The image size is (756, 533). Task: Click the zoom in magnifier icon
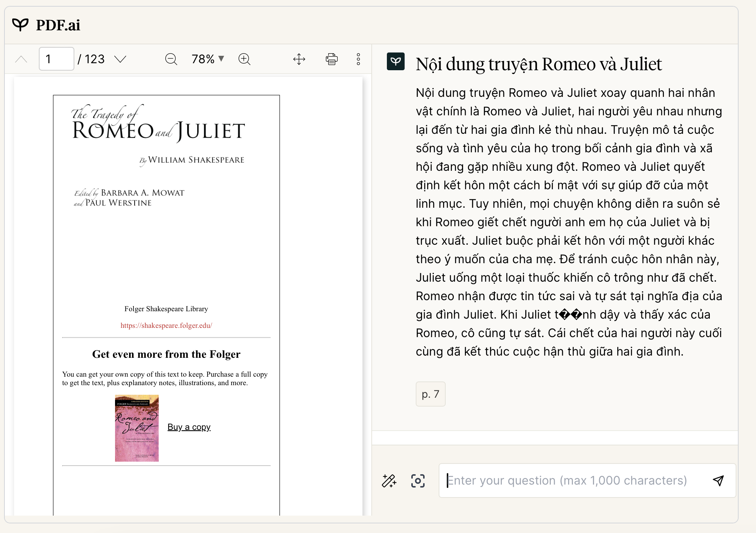(244, 59)
